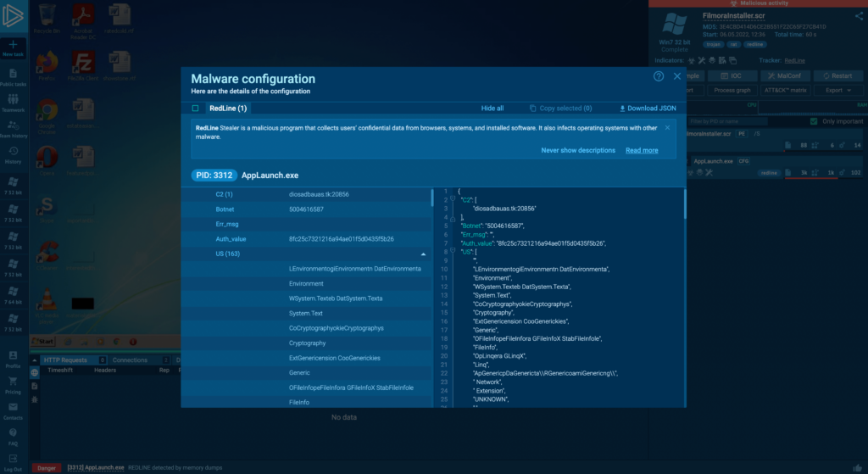Dismiss the RedLine description banner
This screenshot has width=868, height=474.
(x=667, y=127)
